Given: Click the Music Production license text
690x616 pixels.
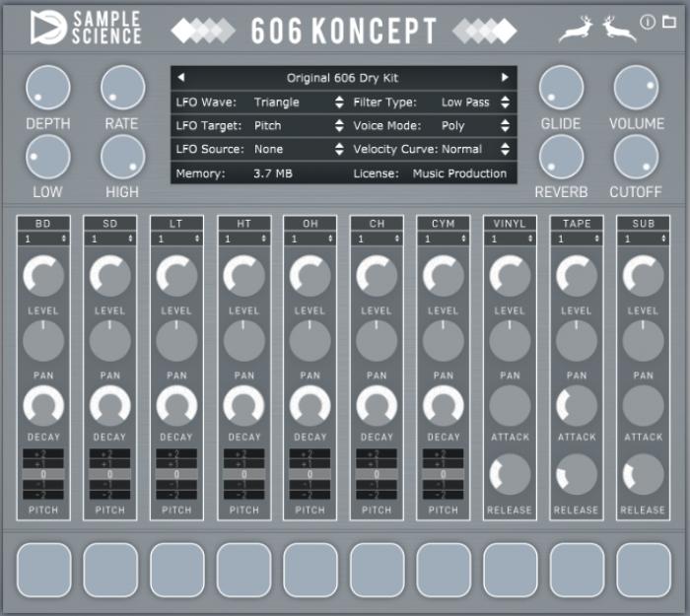Looking at the screenshot, I should 459,173.
